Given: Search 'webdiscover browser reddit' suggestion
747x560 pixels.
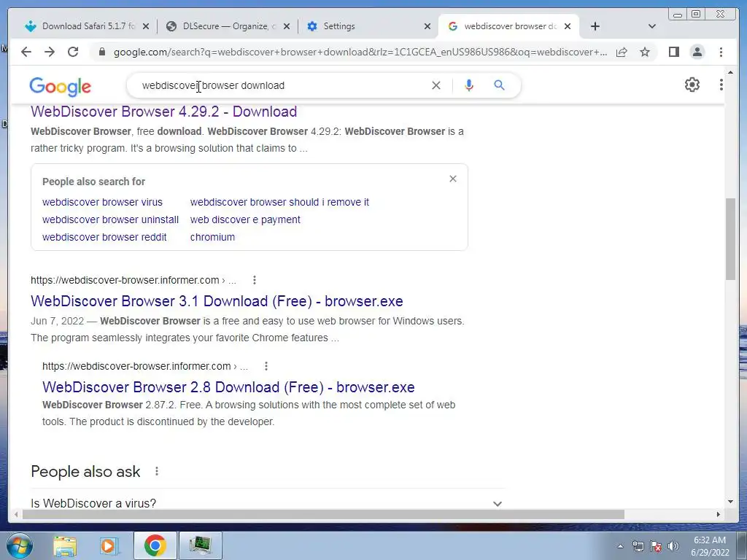Looking at the screenshot, I should point(104,237).
